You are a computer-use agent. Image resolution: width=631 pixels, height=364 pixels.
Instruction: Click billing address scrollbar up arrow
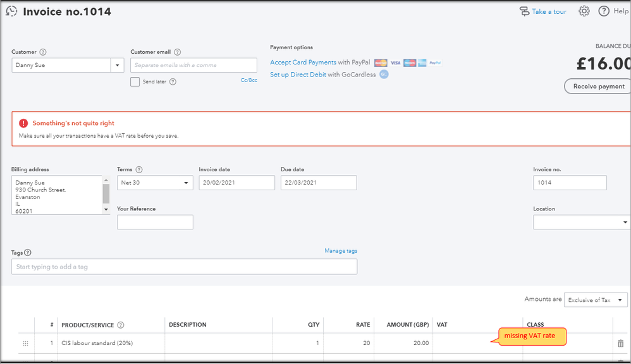click(106, 180)
